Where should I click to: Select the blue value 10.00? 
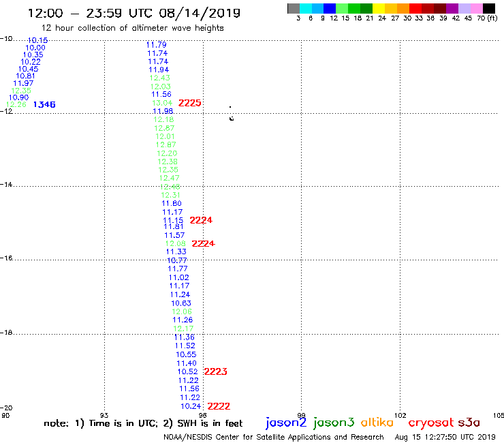tap(35, 48)
